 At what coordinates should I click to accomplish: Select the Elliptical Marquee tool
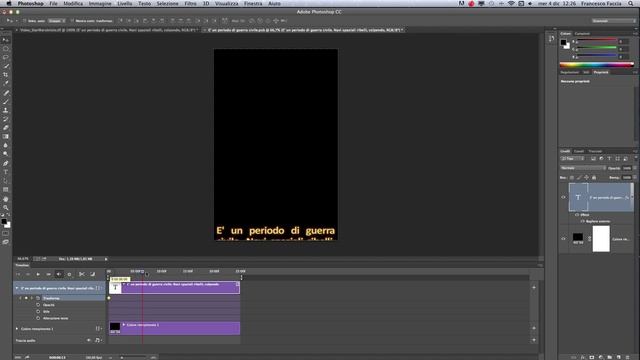click(6, 49)
